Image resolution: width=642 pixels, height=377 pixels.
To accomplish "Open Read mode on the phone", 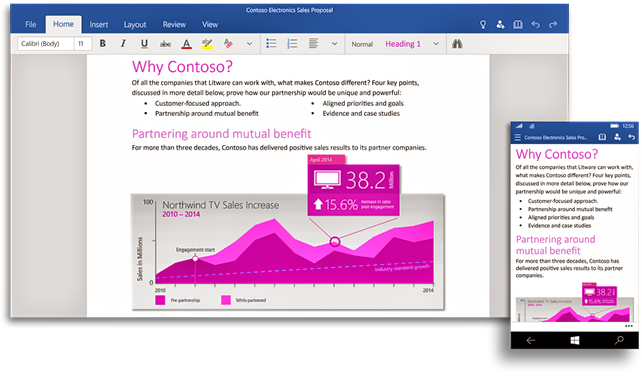I will [602, 137].
